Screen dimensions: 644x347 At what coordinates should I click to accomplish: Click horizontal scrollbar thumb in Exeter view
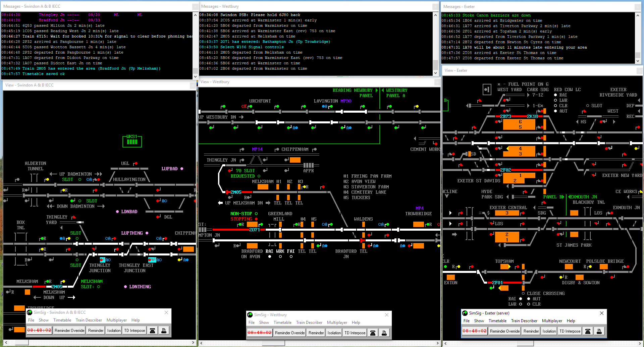click(x=525, y=344)
